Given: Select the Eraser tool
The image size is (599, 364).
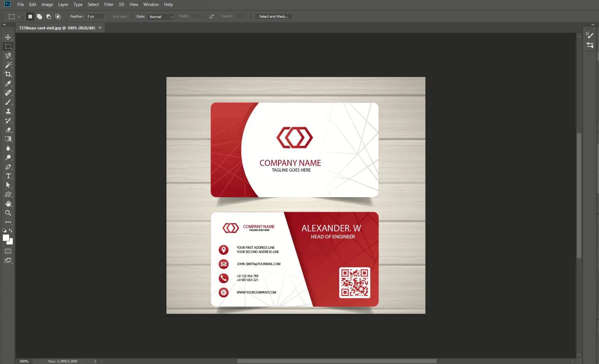Looking at the screenshot, I should [8, 130].
